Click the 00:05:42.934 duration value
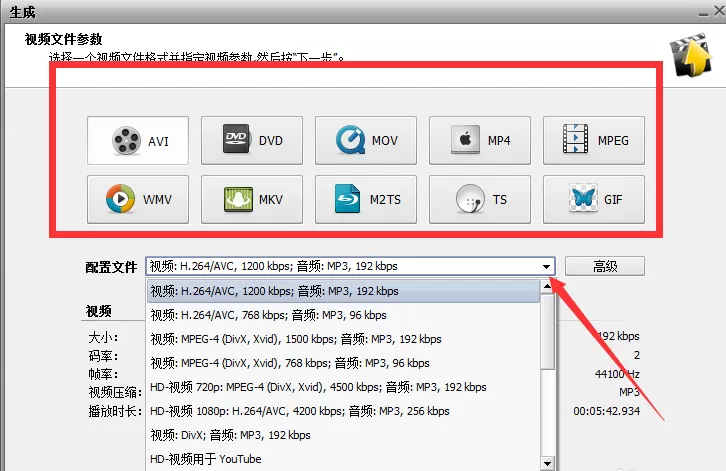 pos(607,411)
